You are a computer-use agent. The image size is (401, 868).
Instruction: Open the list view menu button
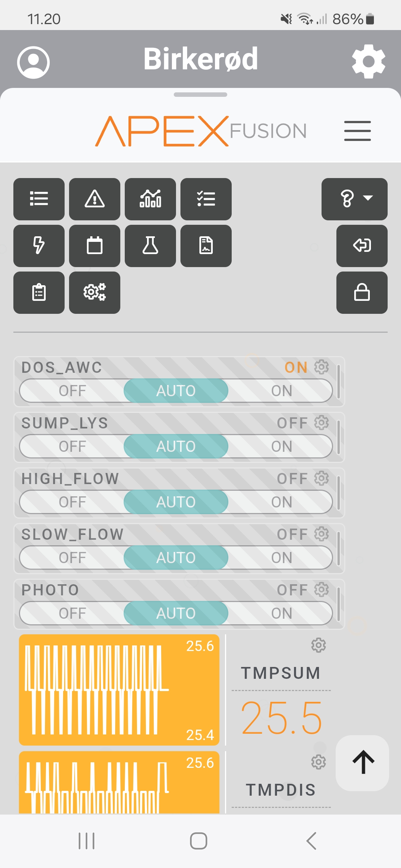click(39, 199)
